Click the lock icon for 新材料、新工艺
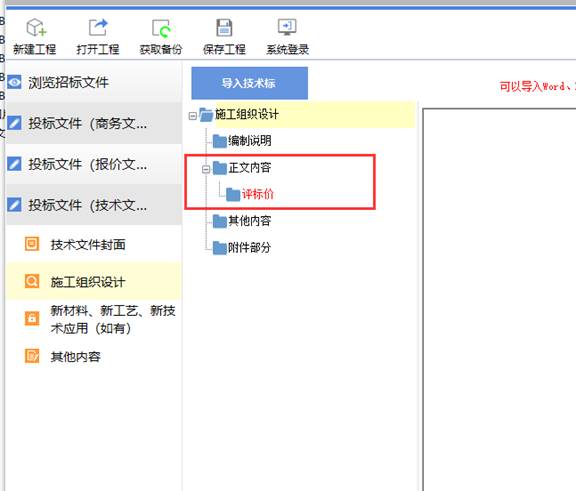The height and width of the screenshot is (491, 576). point(32,318)
